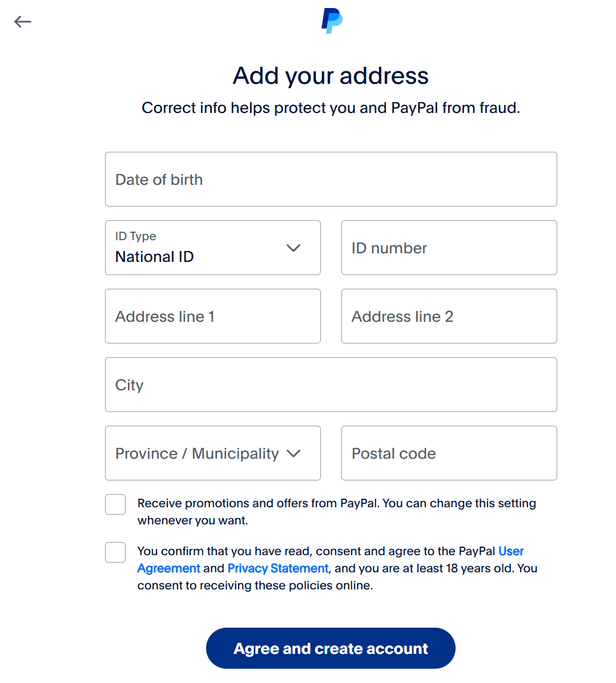
Task: Click the City input field
Action: pyautogui.click(x=331, y=385)
